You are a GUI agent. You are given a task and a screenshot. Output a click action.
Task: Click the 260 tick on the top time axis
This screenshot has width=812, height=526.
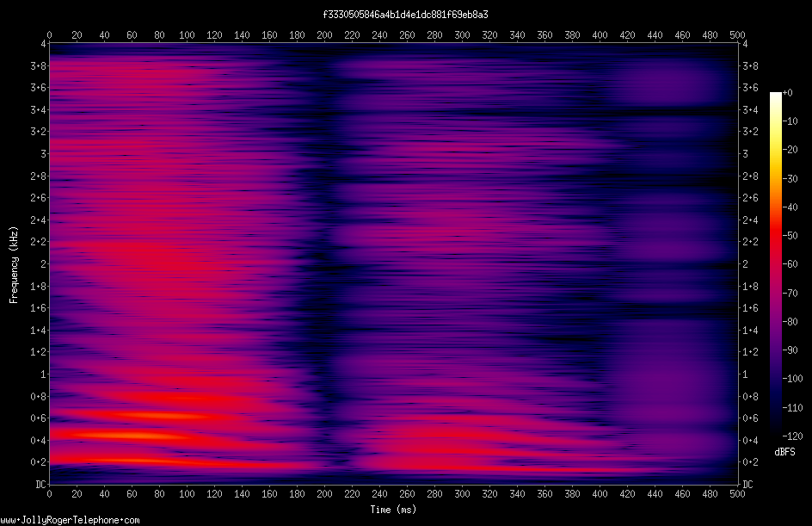tap(407, 35)
